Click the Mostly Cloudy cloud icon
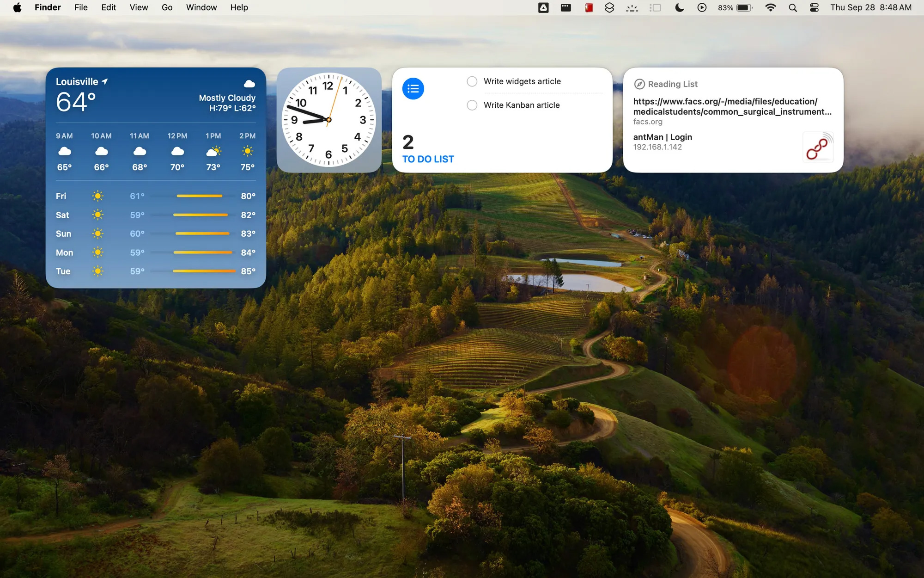 [x=249, y=84]
